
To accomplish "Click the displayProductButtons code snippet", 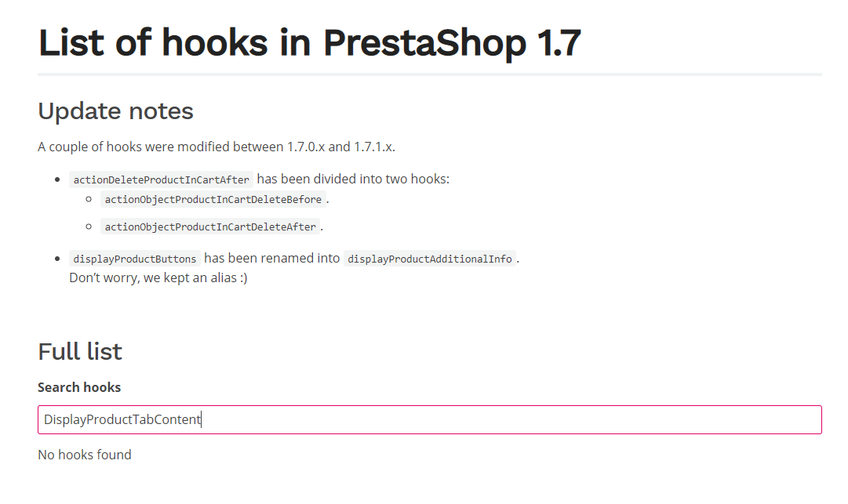I will [x=135, y=259].
